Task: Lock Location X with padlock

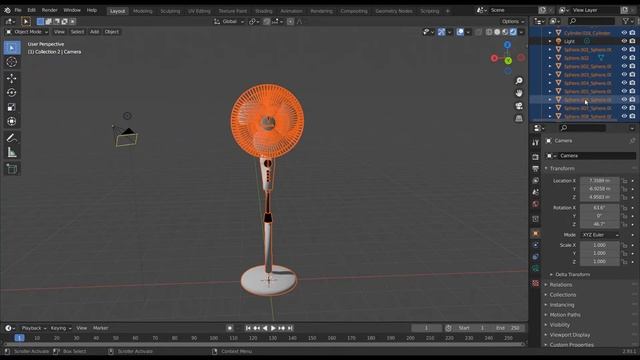Action: (625, 181)
